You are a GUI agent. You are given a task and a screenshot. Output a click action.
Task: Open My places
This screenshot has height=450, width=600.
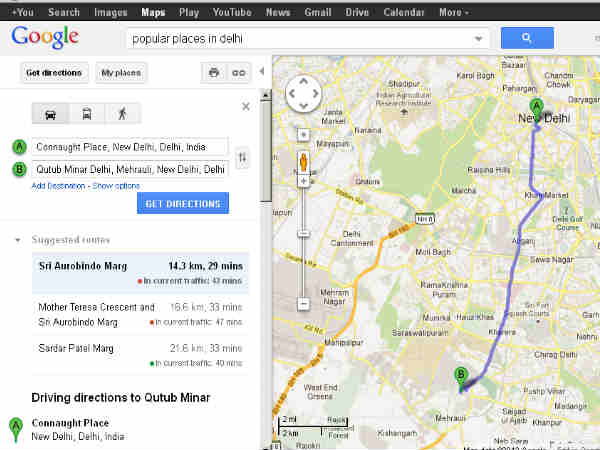click(x=121, y=73)
